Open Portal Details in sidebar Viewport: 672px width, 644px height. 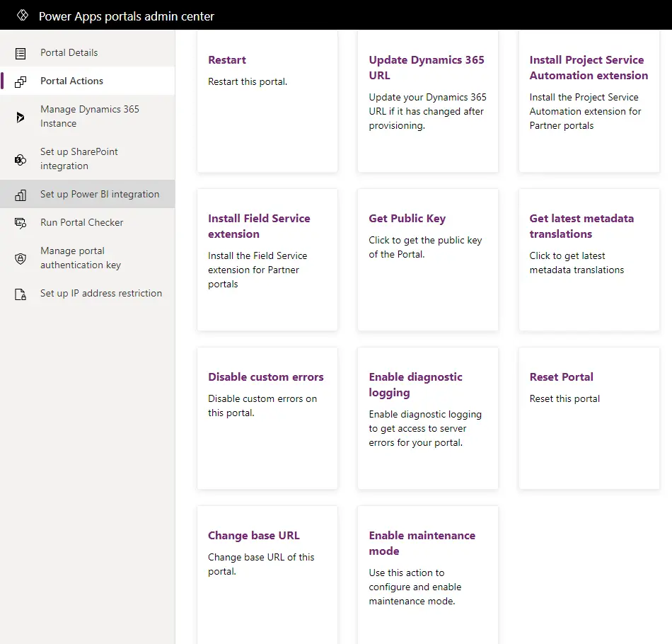click(88, 52)
